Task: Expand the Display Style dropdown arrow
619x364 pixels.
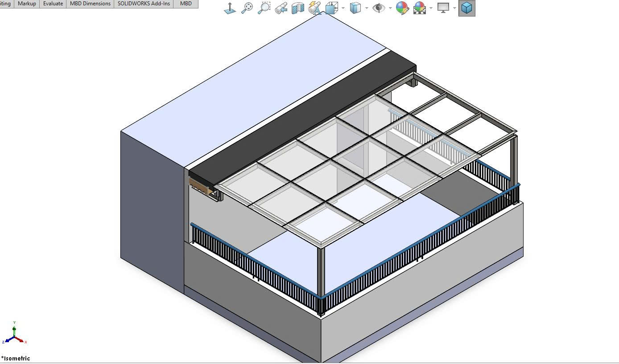Action: click(367, 8)
